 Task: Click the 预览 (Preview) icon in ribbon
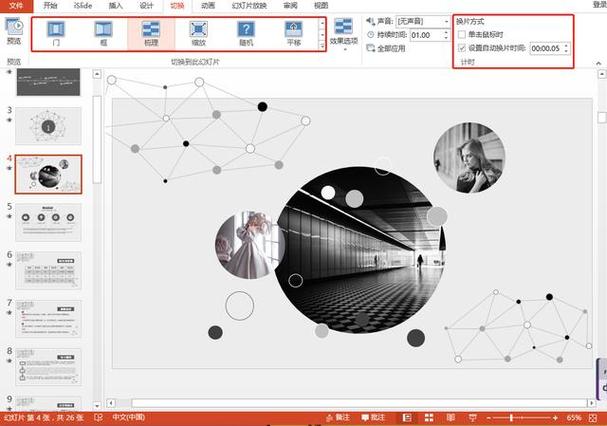[x=14, y=31]
